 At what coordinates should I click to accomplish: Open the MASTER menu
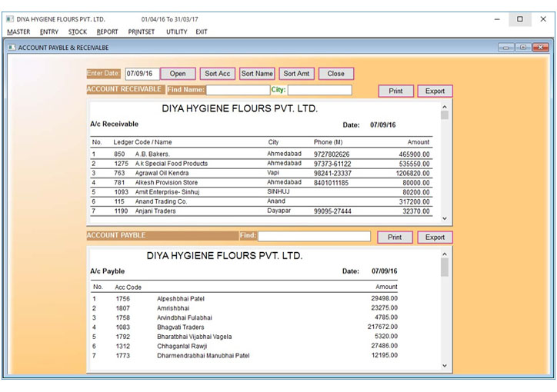[18, 32]
